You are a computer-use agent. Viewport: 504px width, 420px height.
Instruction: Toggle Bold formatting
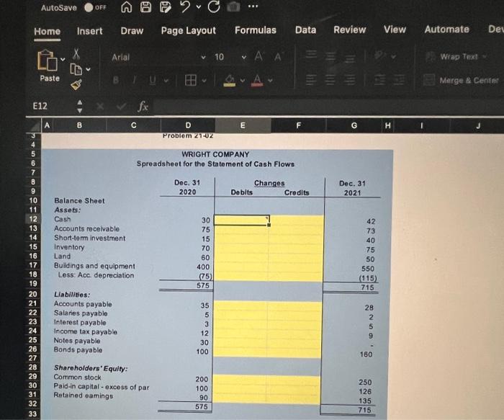click(116, 80)
